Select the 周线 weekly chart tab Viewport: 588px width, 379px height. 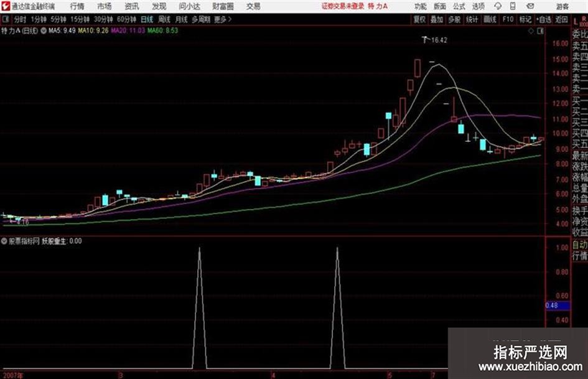coord(164,19)
